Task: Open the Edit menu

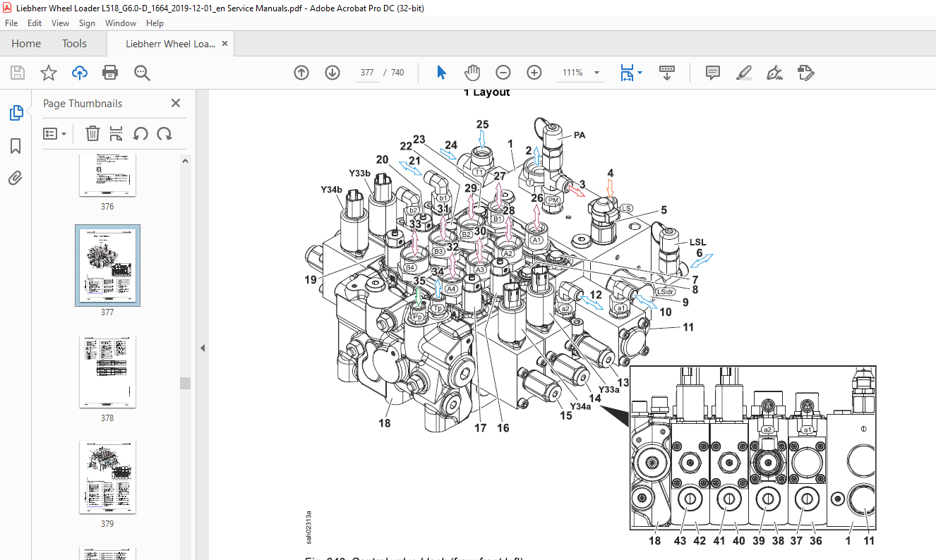Action: pos(35,23)
